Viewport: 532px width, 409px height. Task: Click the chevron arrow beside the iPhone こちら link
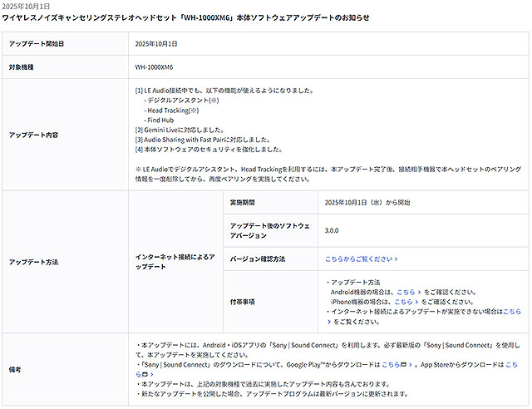point(416,302)
